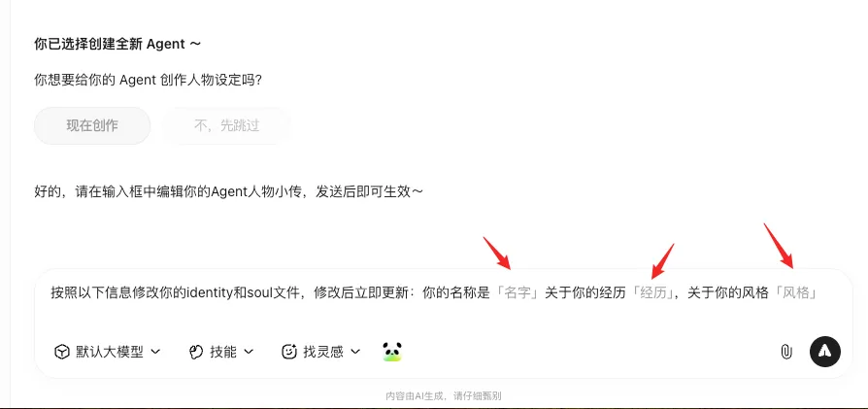868x409 pixels.
Task: Select the 「风格」 placeholder in the prompt
Action: coord(795,292)
